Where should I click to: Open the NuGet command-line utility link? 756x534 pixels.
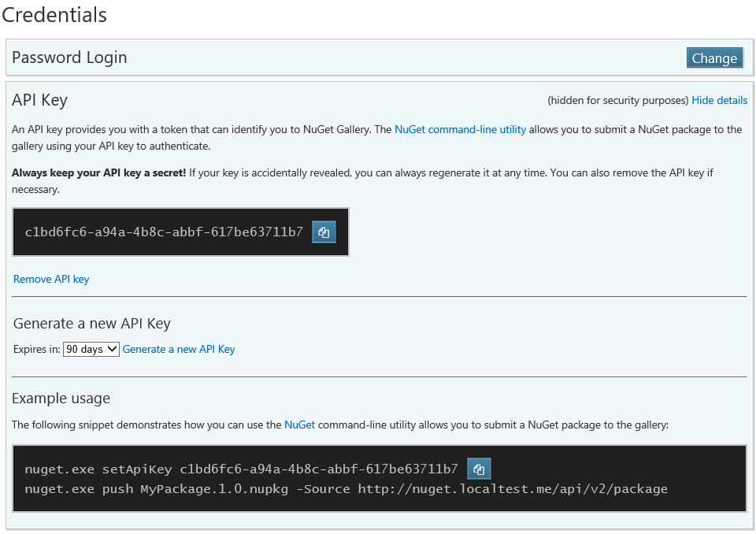pos(460,129)
